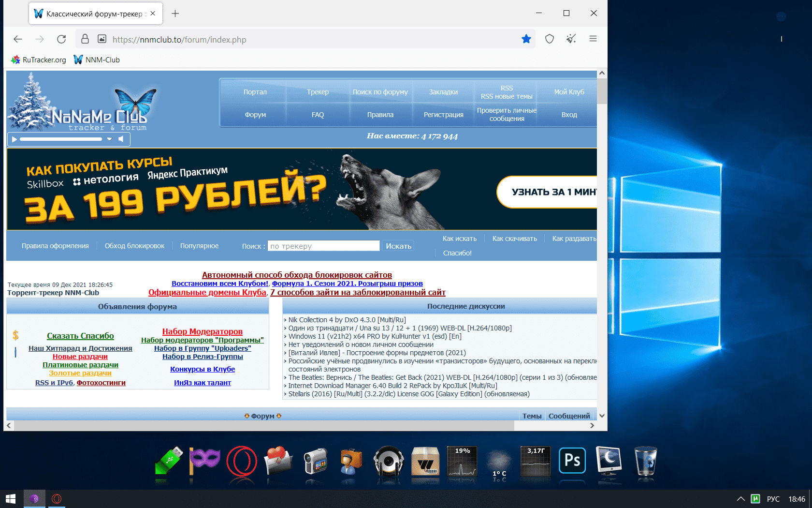Open the FAQ menu item

tap(318, 115)
